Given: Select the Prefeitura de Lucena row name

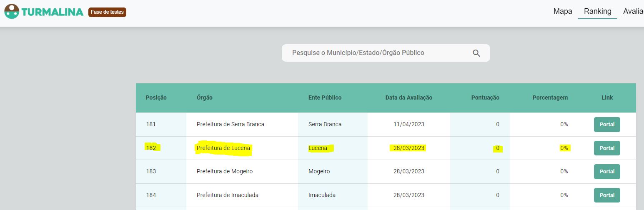Looking at the screenshot, I should click(x=223, y=148).
